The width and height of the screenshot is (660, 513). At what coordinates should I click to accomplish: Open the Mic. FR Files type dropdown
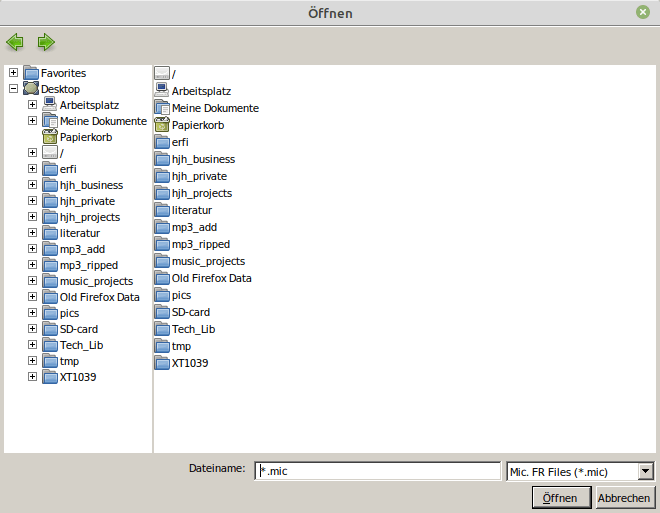646,471
